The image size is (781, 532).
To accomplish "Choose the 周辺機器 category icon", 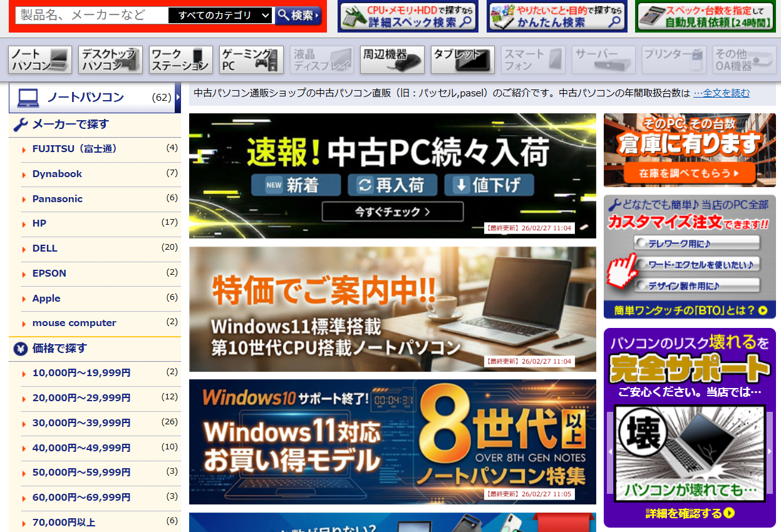I will coord(393,60).
